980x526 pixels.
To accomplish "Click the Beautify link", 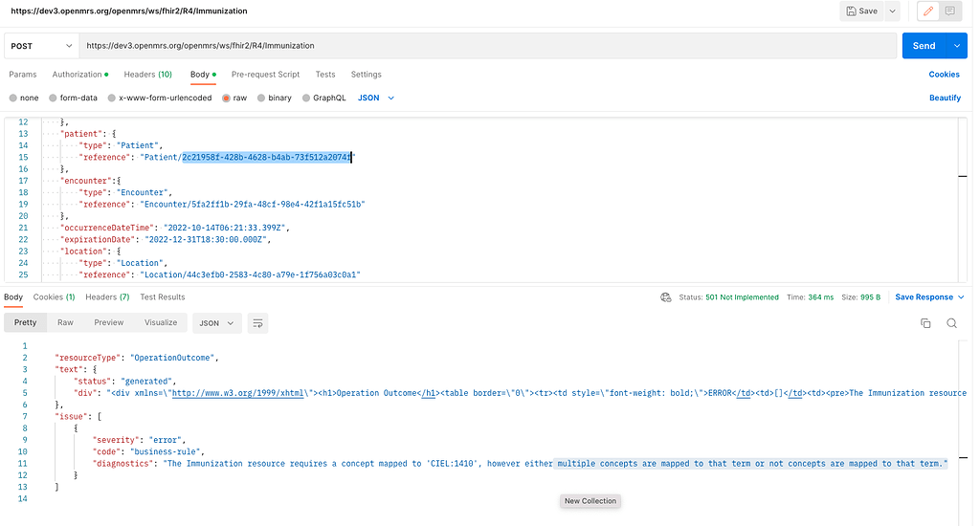I will pos(945,98).
